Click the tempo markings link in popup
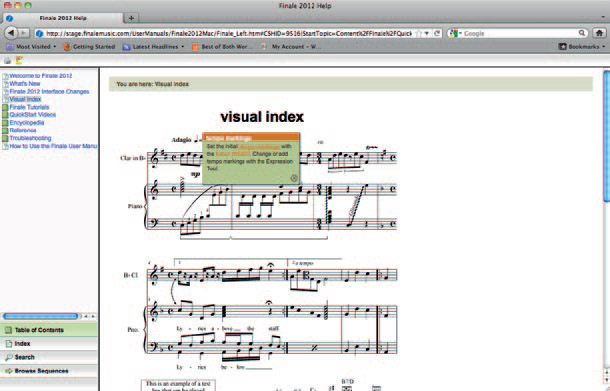Viewport: 610px width, 391px height. click(x=259, y=147)
